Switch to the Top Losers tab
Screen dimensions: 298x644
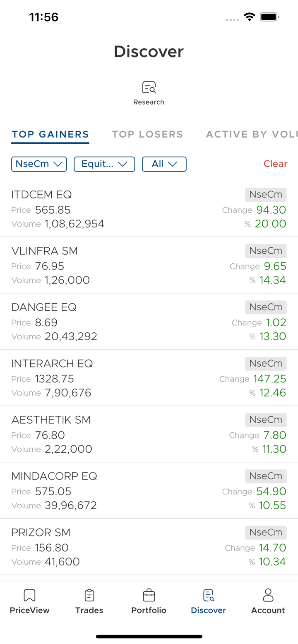pyautogui.click(x=147, y=134)
